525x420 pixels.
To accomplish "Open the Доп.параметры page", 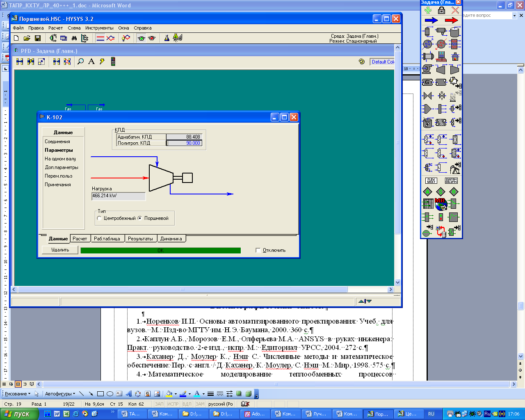I will pyautogui.click(x=62, y=167).
